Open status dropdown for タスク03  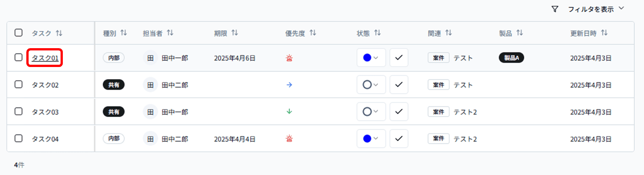[371, 112]
